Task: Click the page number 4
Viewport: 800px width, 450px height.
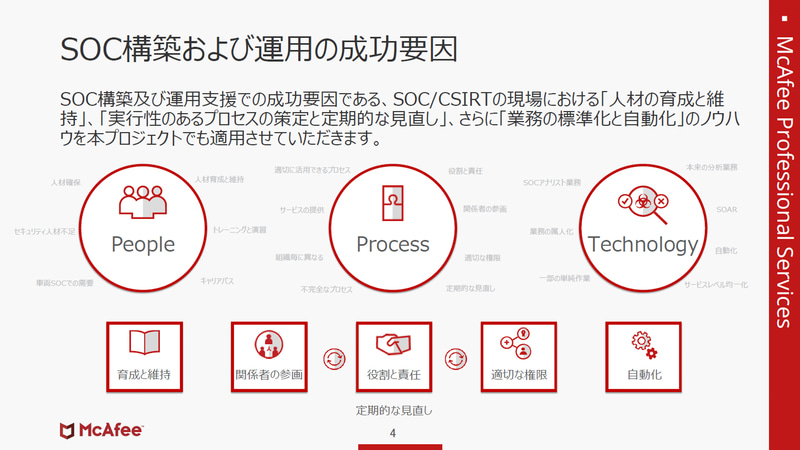Action: (x=392, y=433)
